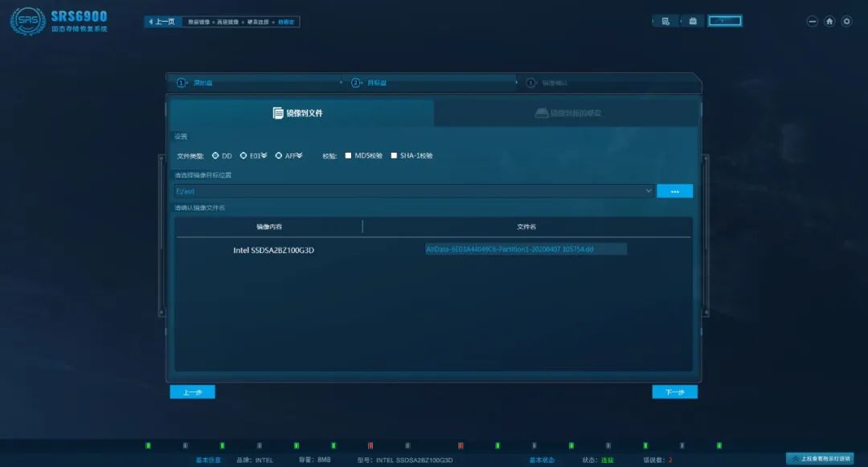Click the toolbox icon in the top toolbar

coord(693,21)
